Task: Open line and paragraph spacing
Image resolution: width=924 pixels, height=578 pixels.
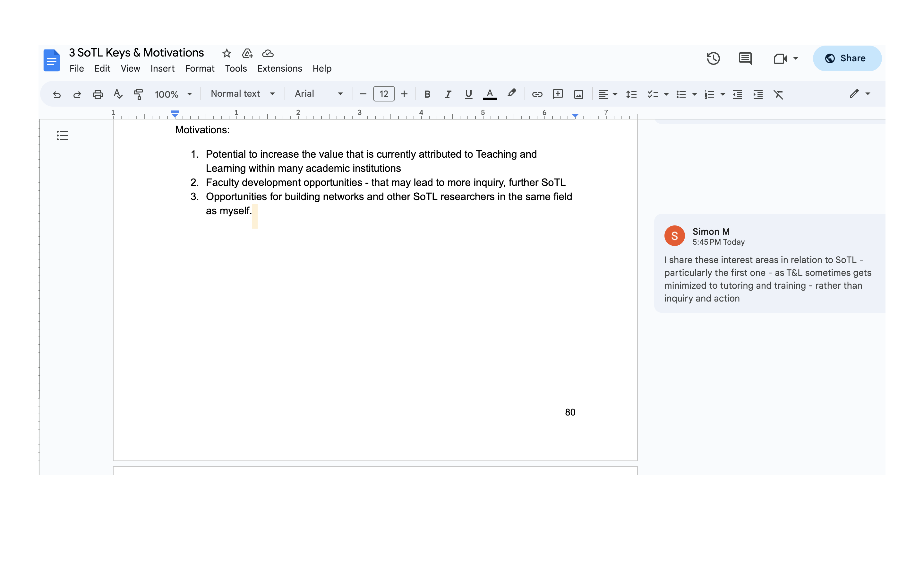Action: click(x=631, y=94)
